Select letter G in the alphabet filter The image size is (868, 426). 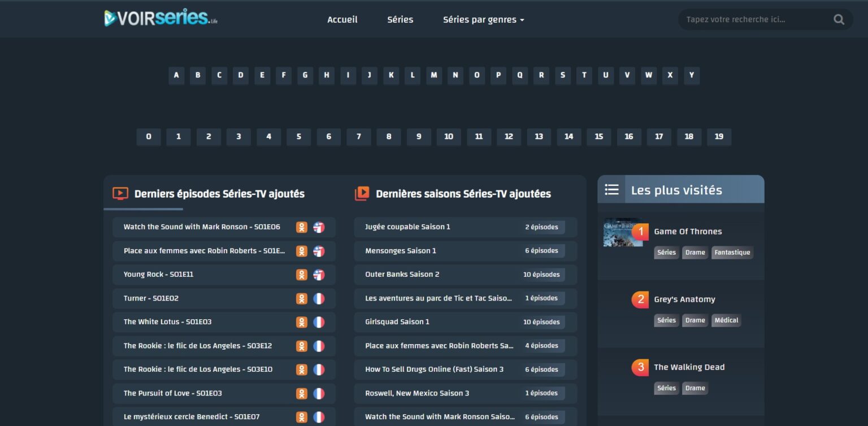(305, 75)
